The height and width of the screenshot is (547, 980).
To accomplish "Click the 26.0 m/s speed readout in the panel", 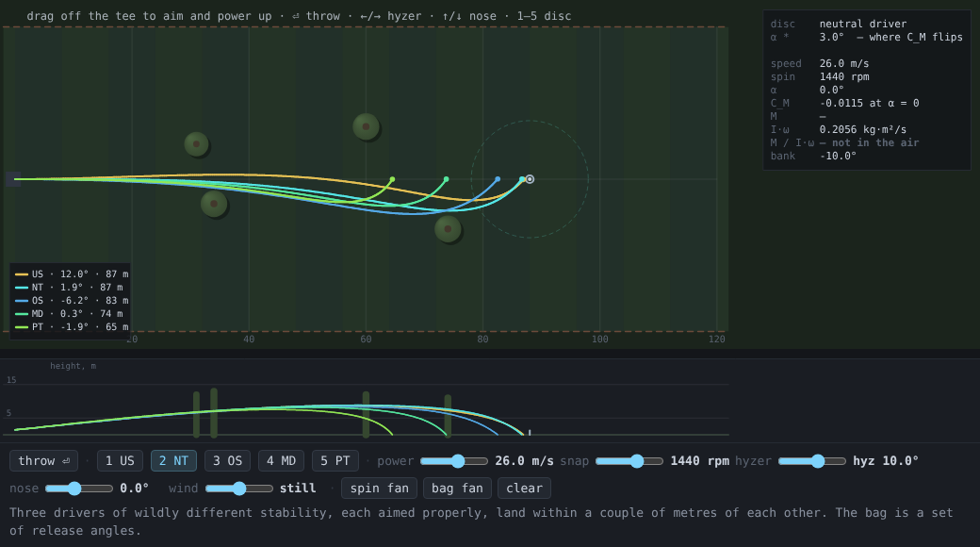I will pyautogui.click(x=844, y=63).
